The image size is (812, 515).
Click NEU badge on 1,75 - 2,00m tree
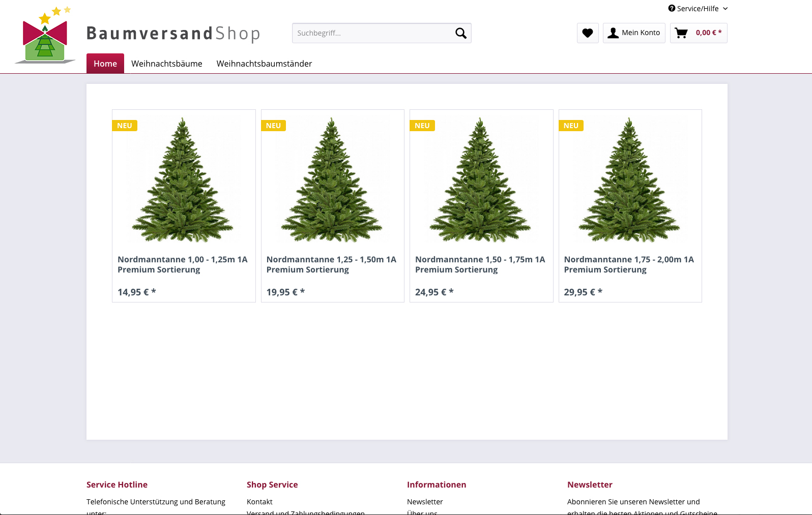coord(571,126)
